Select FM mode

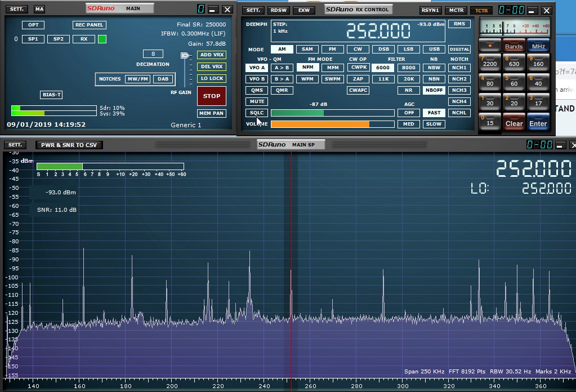(x=332, y=49)
